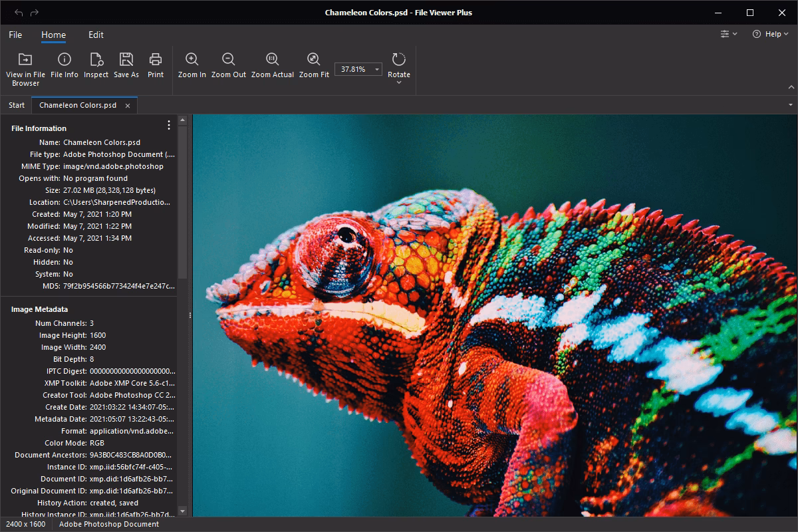Go to the Start tab
The image size is (798, 532).
pos(16,104)
